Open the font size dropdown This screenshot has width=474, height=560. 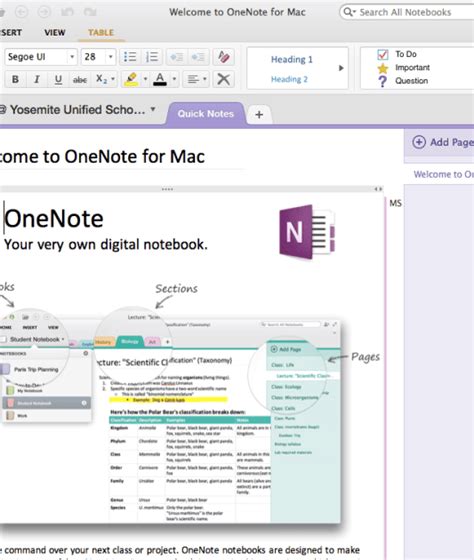[x=111, y=57]
